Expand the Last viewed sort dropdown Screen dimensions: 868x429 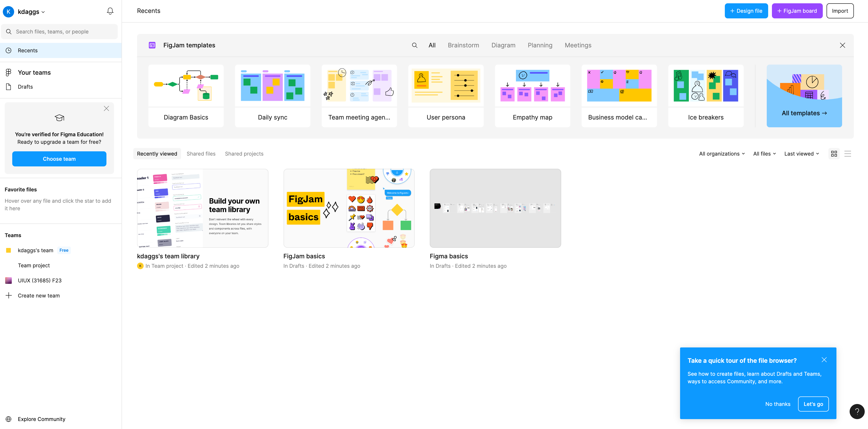802,154
